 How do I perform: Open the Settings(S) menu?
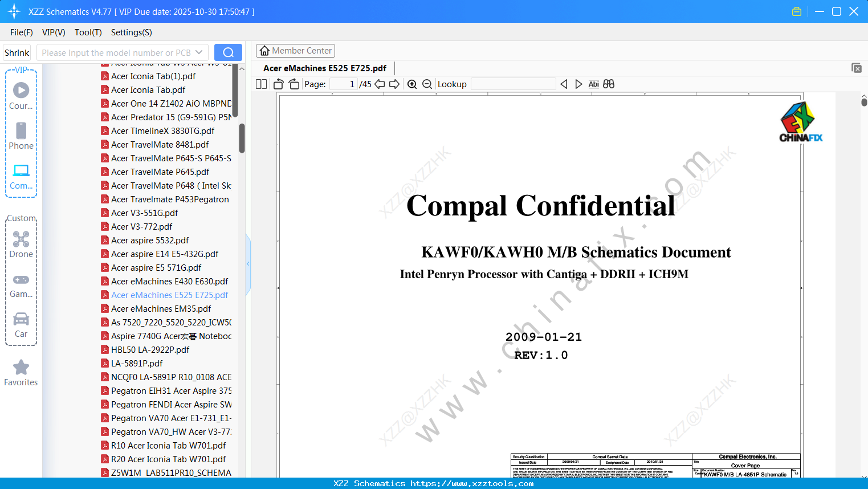coord(132,32)
